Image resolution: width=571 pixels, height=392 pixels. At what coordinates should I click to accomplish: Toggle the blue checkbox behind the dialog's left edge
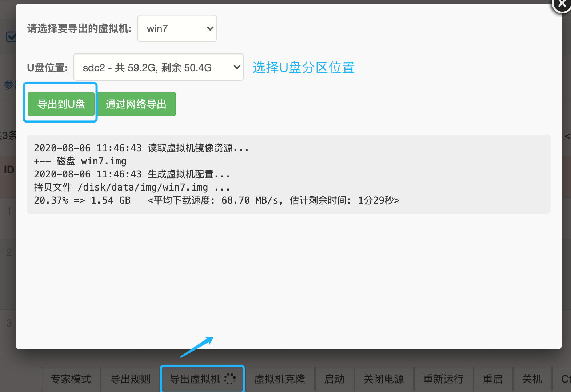click(x=11, y=37)
